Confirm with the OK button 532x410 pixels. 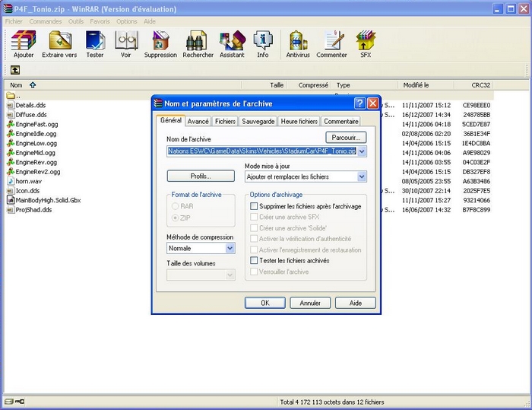265,303
